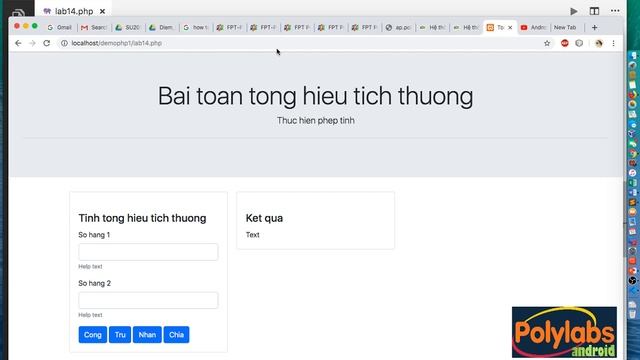Open the Chrome three-dot menu

613,43
